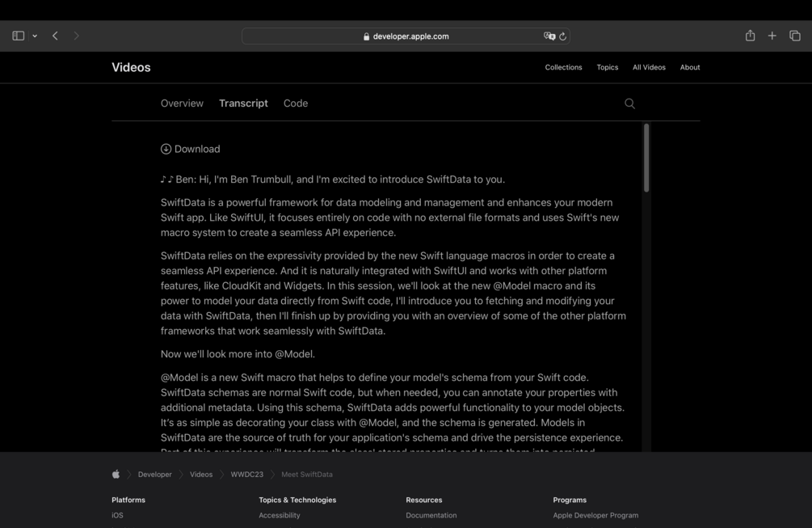Image resolution: width=812 pixels, height=528 pixels.
Task: Click the Topics & Technologies footer heading
Action: click(x=297, y=500)
